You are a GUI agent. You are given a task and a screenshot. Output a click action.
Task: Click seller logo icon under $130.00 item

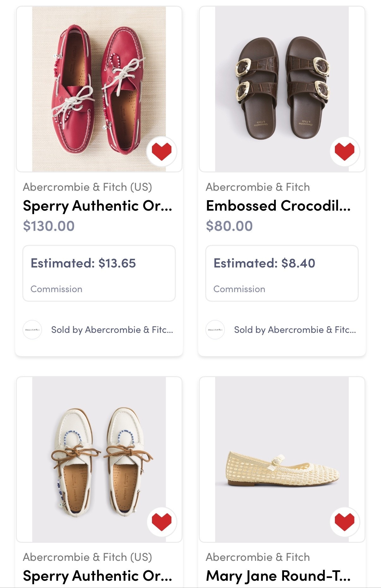tap(32, 330)
